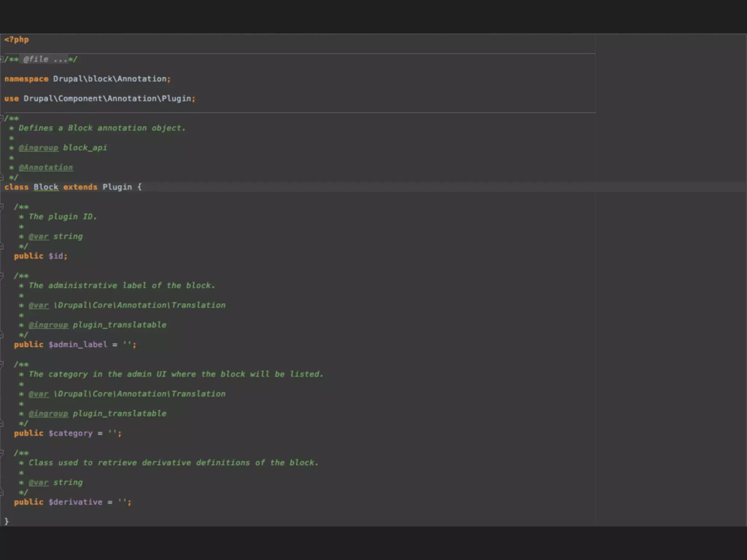Collapse the 'The plugin ID' docblock fold

(2, 207)
